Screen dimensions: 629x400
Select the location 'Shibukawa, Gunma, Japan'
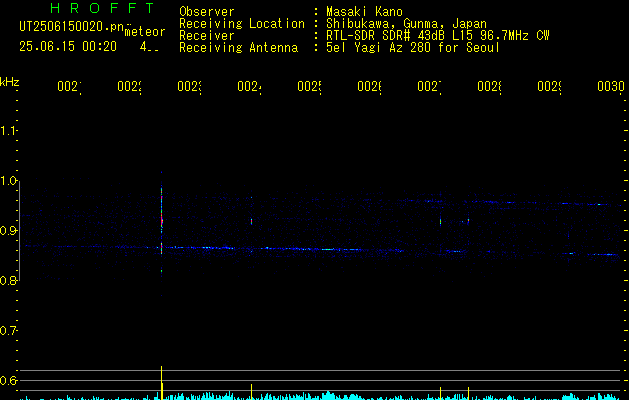click(406, 24)
